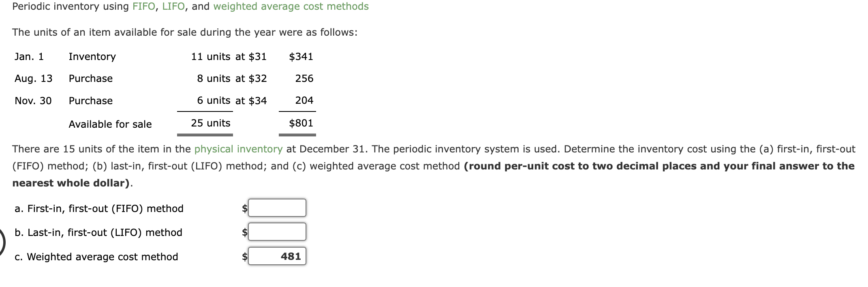Screen dimensions: 868x287
Task: Click the dollar sign beside LIFO answer
Action: click(x=243, y=232)
